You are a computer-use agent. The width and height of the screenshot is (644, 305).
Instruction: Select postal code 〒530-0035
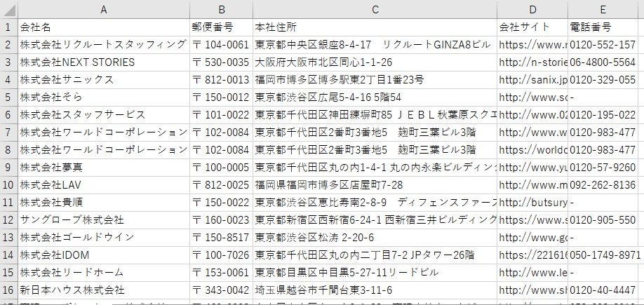[x=222, y=62]
